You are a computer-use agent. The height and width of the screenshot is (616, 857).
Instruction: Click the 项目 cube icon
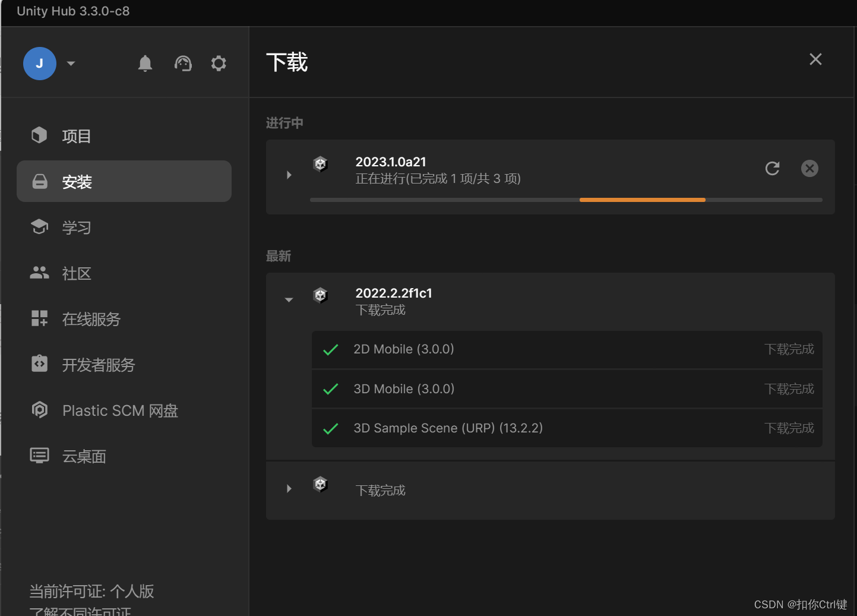pos(39,135)
